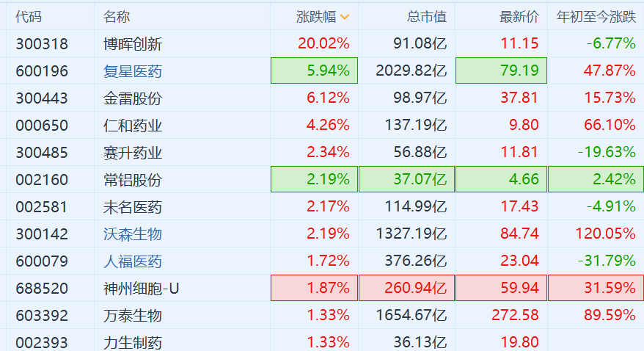644x351 pixels.
Task: Sort by the 总市值 column header
Action: (426, 16)
